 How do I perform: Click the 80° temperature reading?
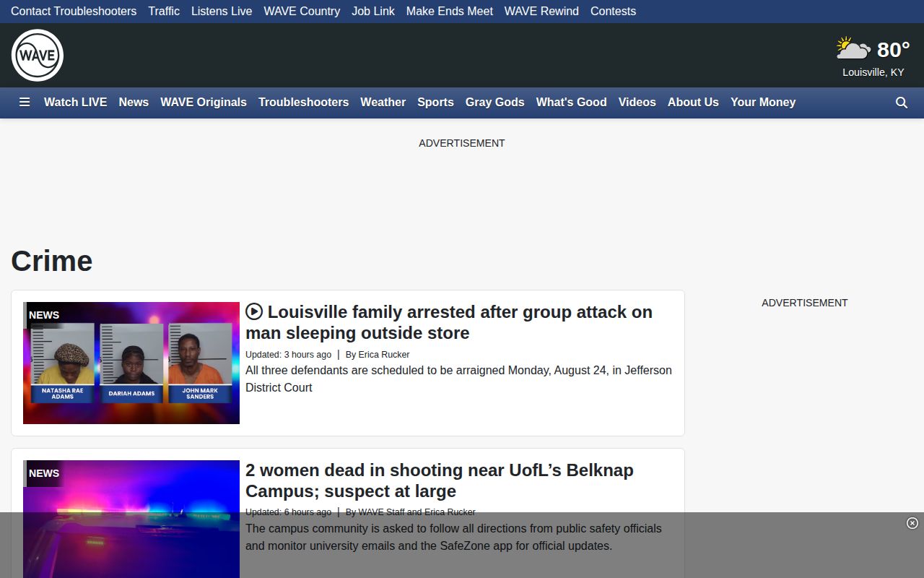click(x=893, y=49)
